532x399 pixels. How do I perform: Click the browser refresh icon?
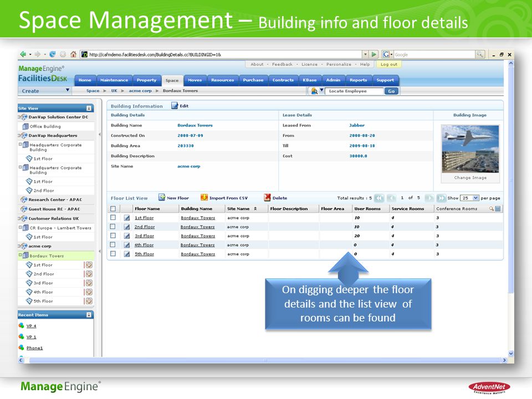click(x=52, y=54)
